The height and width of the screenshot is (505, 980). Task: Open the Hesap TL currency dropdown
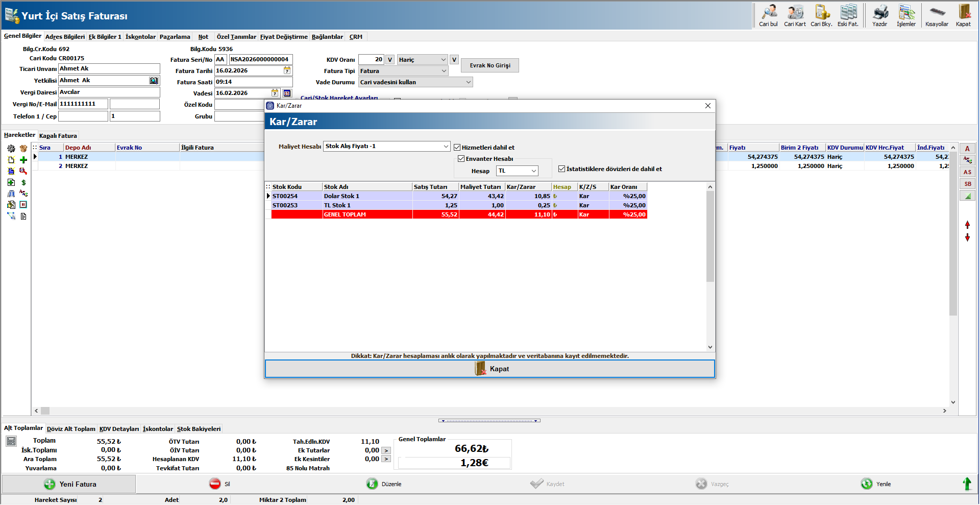533,171
